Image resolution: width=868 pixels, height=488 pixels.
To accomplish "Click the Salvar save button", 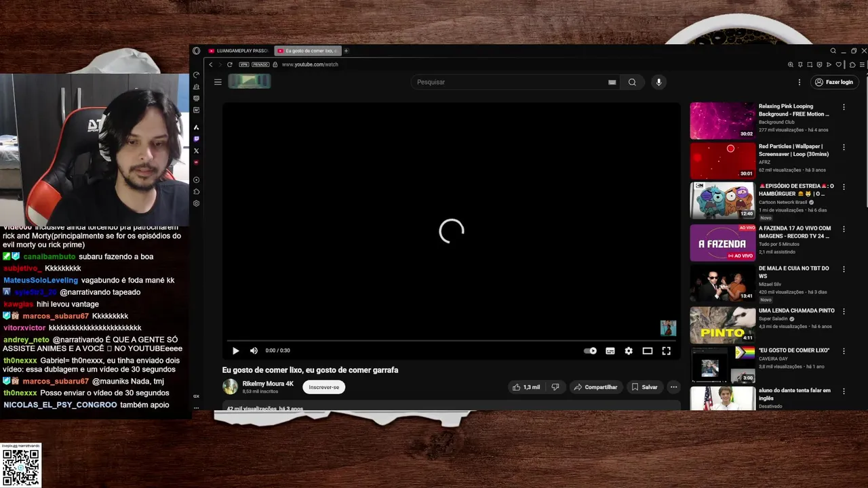I will point(645,387).
